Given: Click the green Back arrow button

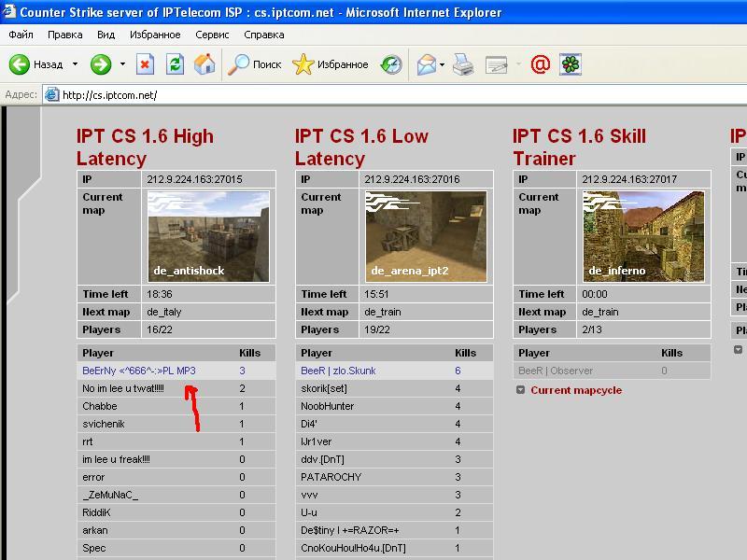Looking at the screenshot, I should coord(20,64).
